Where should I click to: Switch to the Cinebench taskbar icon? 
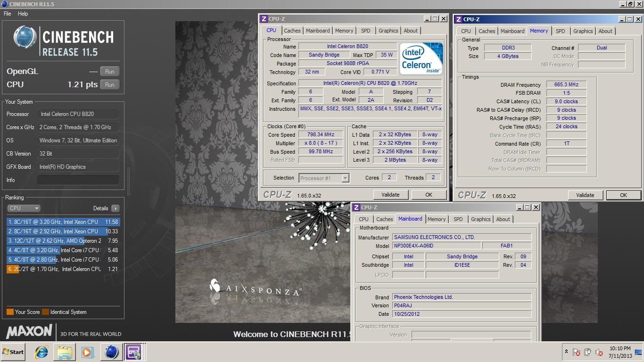(112, 352)
